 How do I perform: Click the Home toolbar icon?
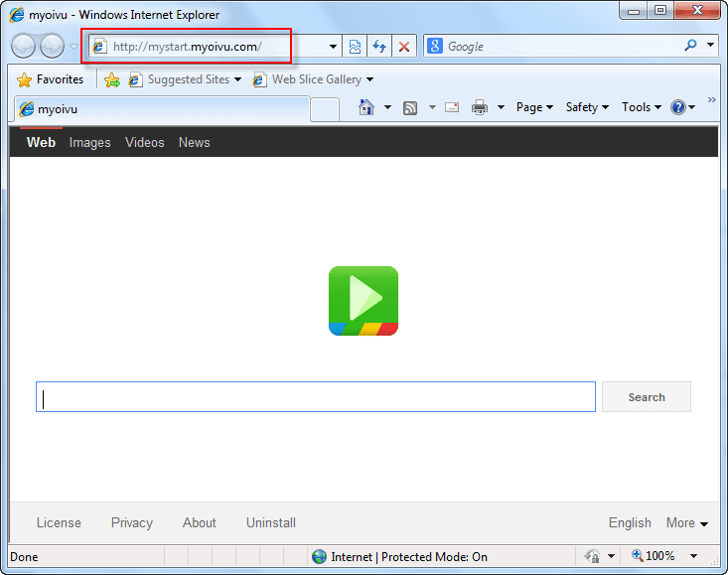366,107
